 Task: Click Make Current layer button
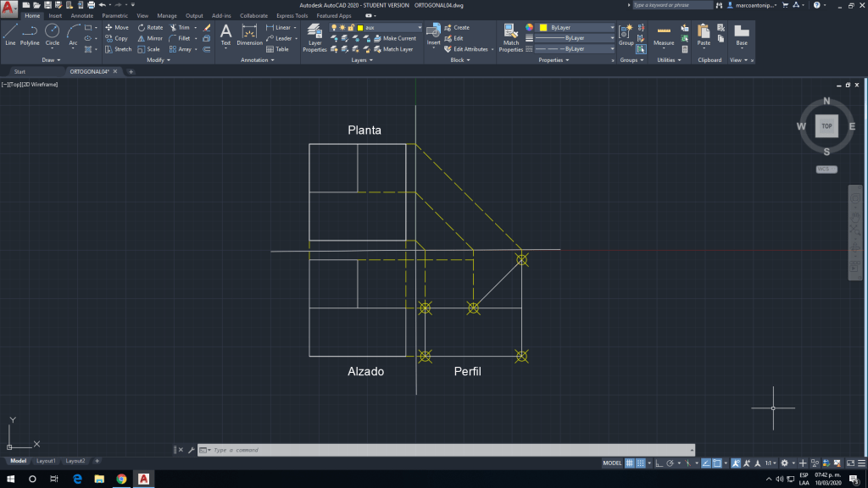pyautogui.click(x=398, y=38)
